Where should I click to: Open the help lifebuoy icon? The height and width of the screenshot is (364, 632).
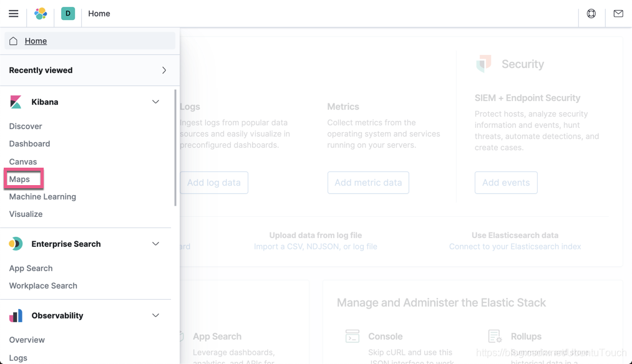pyautogui.click(x=591, y=14)
